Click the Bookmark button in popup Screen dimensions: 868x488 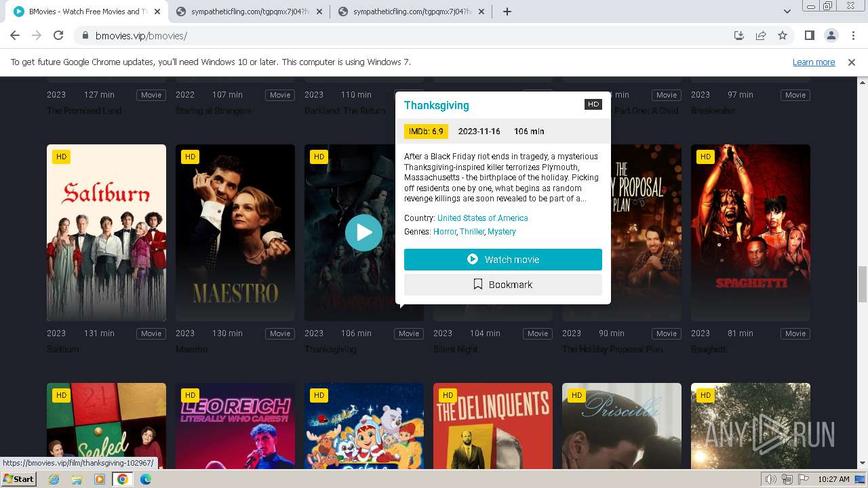(503, 285)
